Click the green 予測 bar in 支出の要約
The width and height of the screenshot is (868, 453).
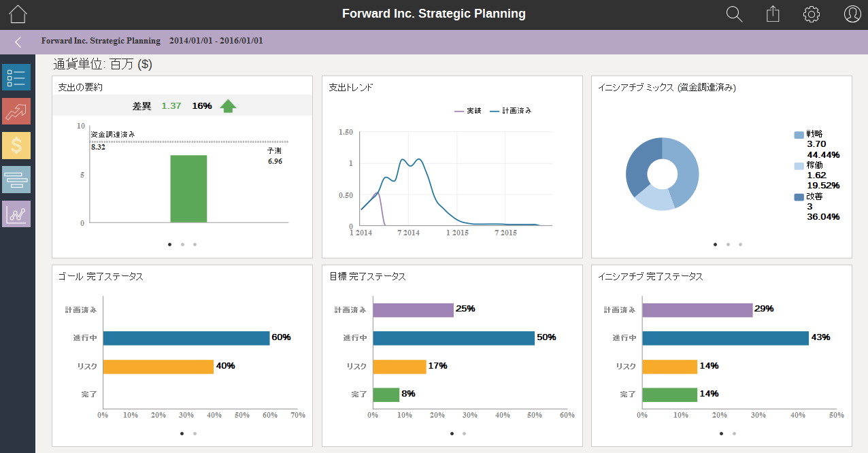coord(188,188)
